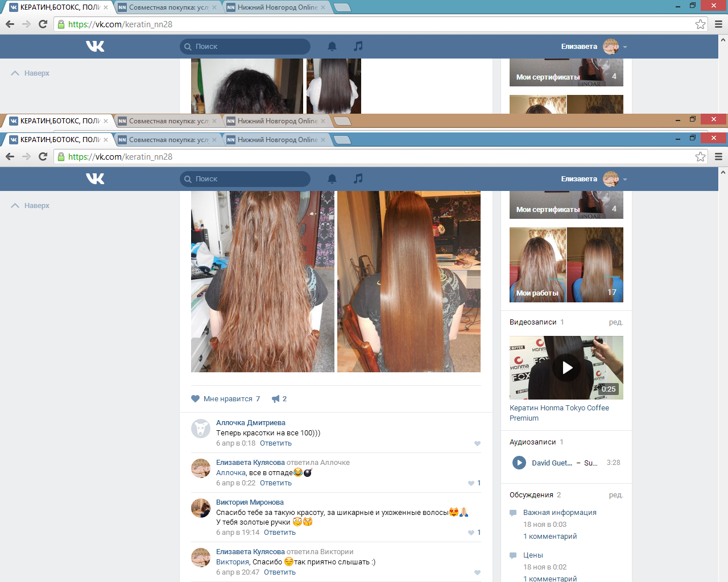Close КЕРАТИН tab in frontmost window
The width and height of the screenshot is (728, 582).
pyautogui.click(x=106, y=140)
